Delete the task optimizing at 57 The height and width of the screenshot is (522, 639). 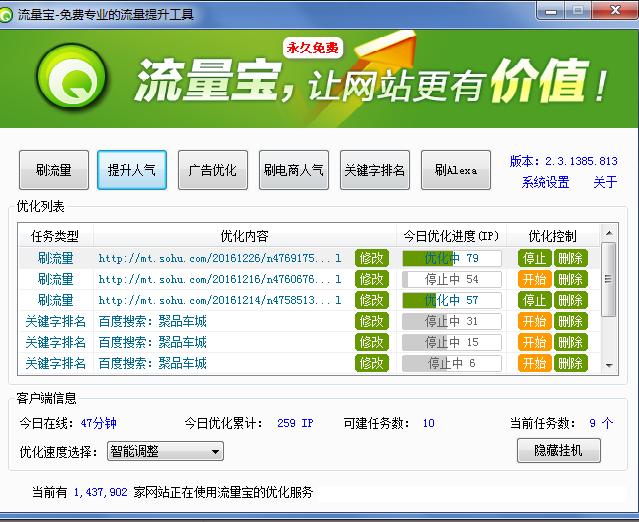(571, 300)
